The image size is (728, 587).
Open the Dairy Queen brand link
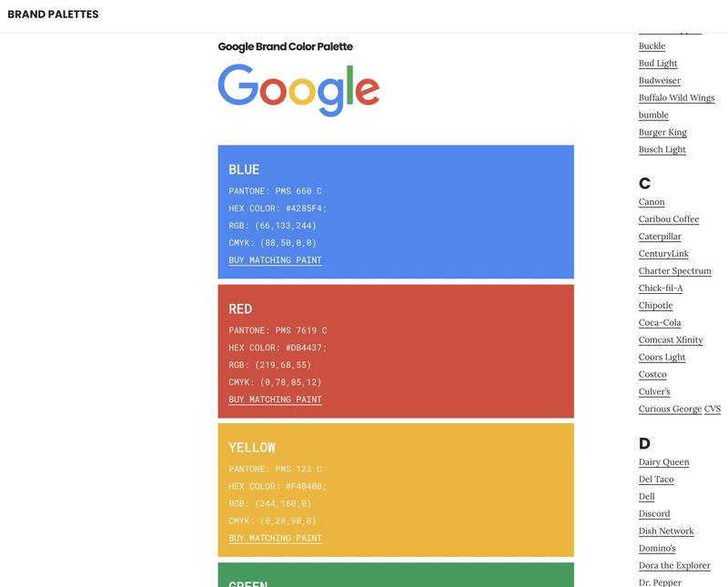click(663, 462)
